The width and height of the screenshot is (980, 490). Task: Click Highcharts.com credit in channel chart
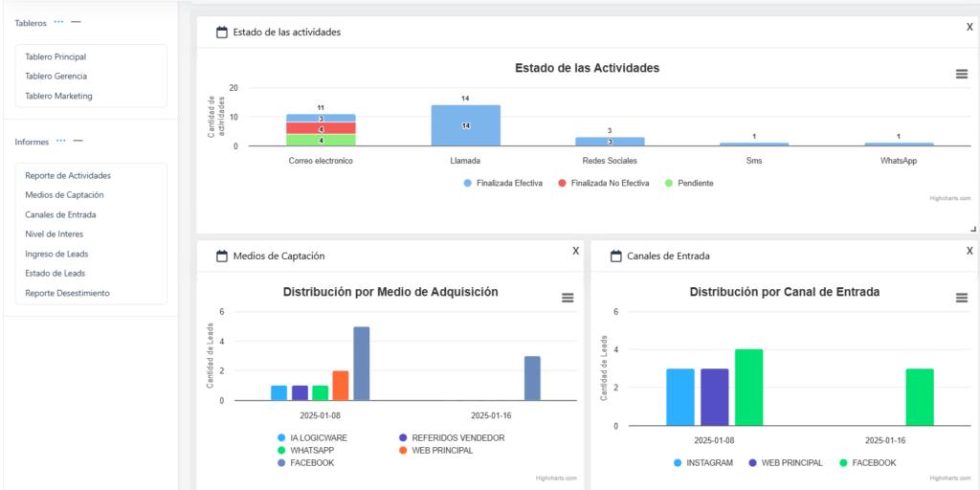950,479
